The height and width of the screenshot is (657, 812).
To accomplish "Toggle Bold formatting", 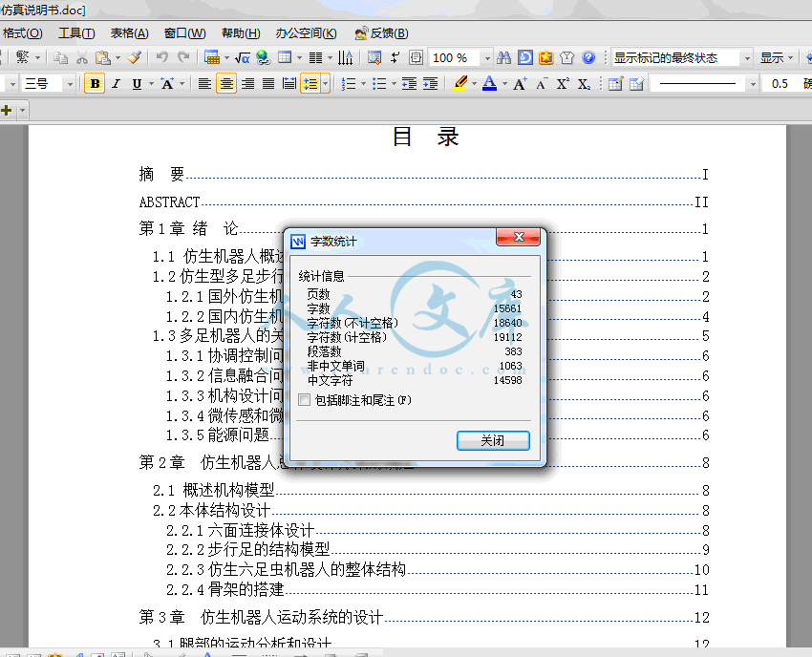I will tap(95, 83).
